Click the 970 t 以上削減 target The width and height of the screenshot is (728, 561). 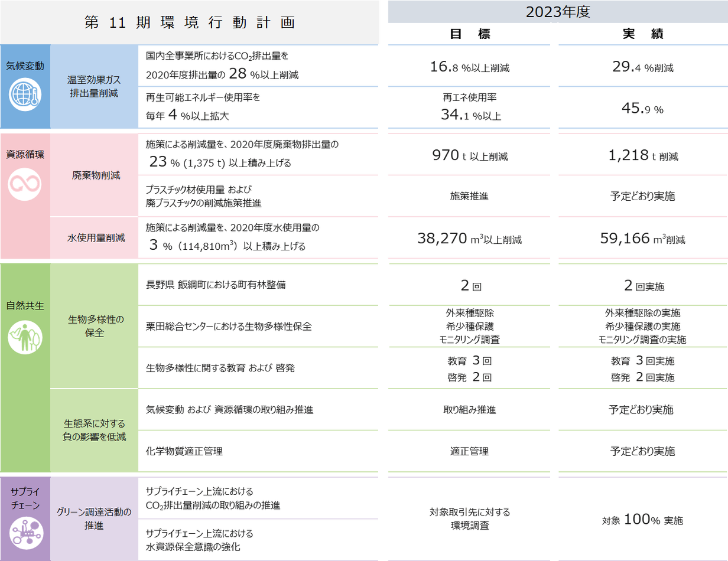[470, 156]
